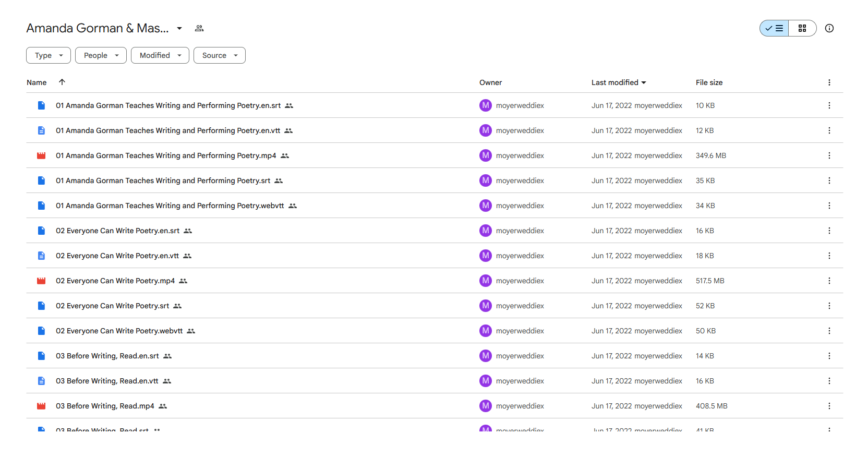868x457 pixels.
Task: Open more actions for 02 Write Poetry.srt
Action: pos(829,306)
